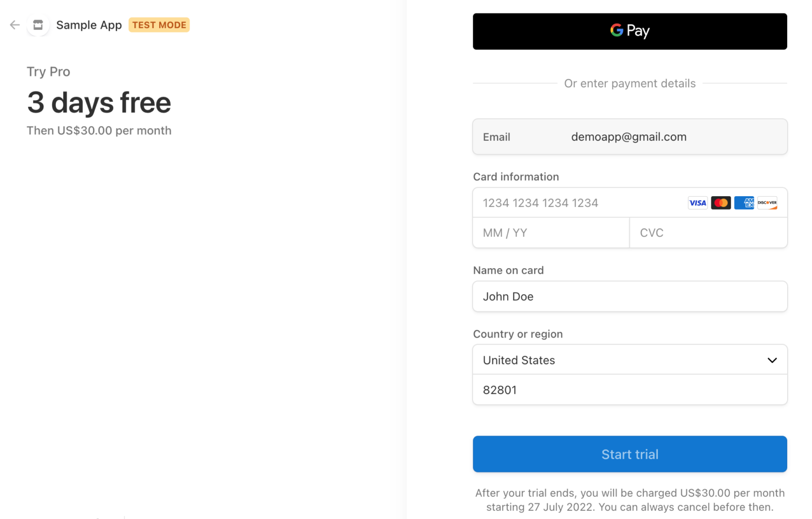Click the TEST MODE badge
The height and width of the screenshot is (519, 812).
tap(159, 25)
